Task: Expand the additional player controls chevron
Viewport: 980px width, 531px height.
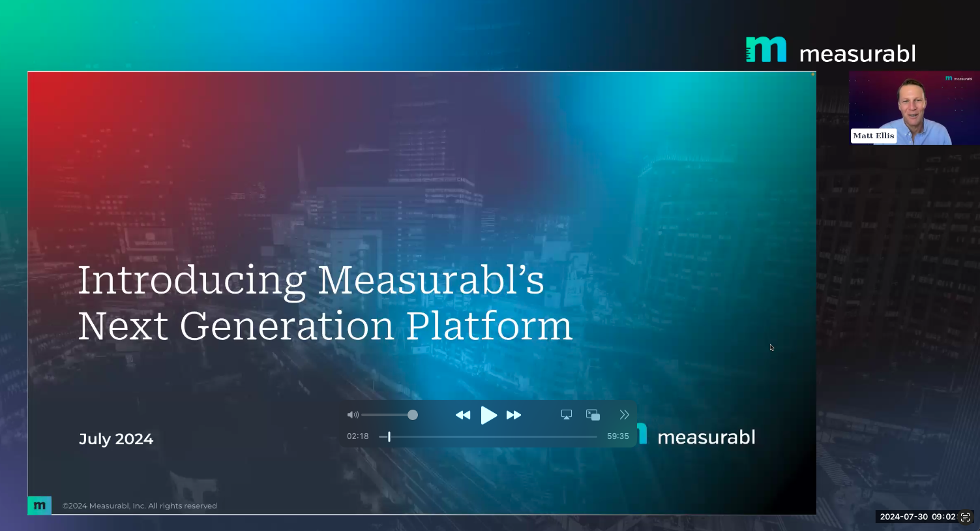Action: 623,414
